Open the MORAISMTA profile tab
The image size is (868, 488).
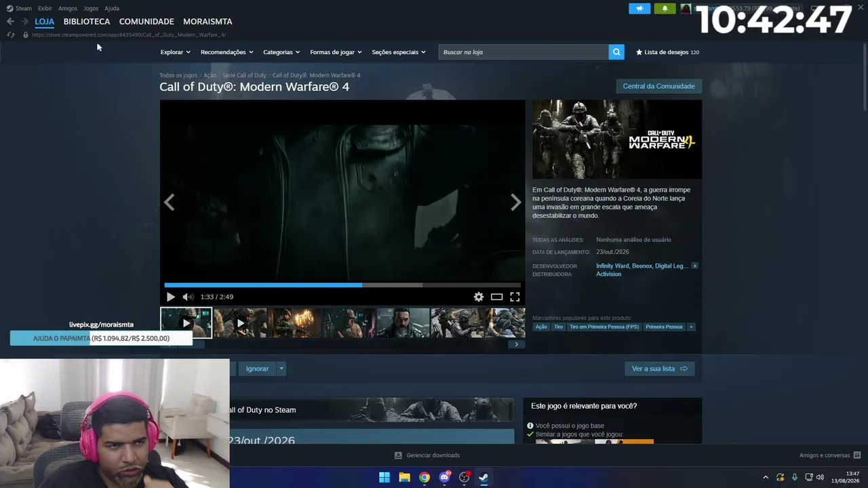click(208, 22)
